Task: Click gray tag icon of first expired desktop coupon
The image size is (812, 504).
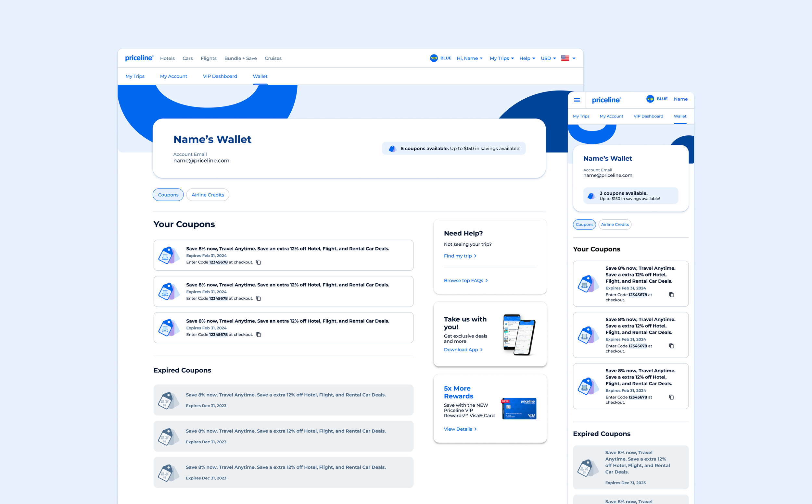Action: click(x=169, y=400)
